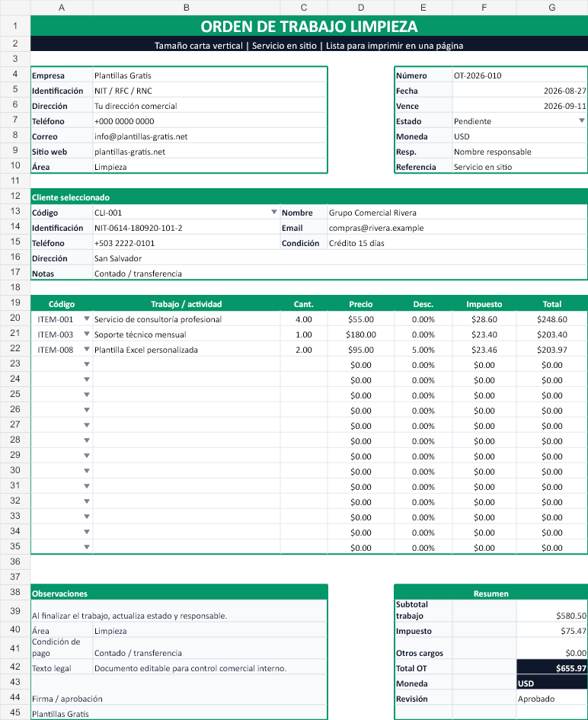The height and width of the screenshot is (720, 588).
Task: Select the Fecha cell 2026-08-27
Action: coord(519,91)
